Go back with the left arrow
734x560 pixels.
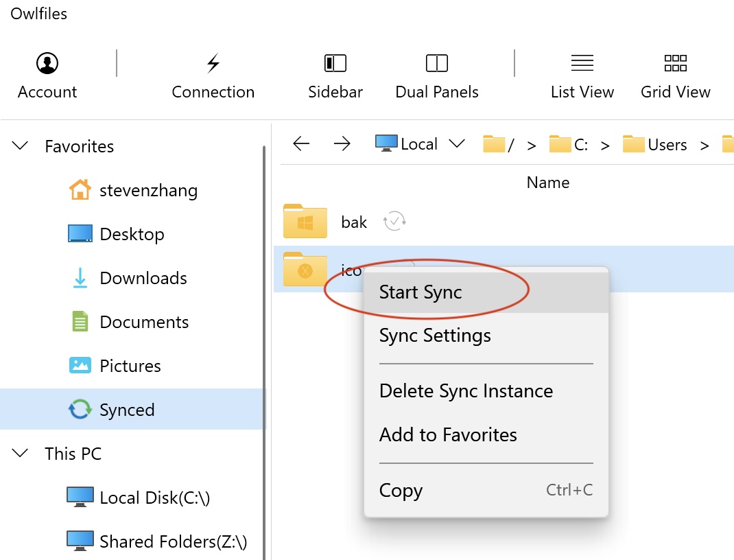click(x=301, y=143)
